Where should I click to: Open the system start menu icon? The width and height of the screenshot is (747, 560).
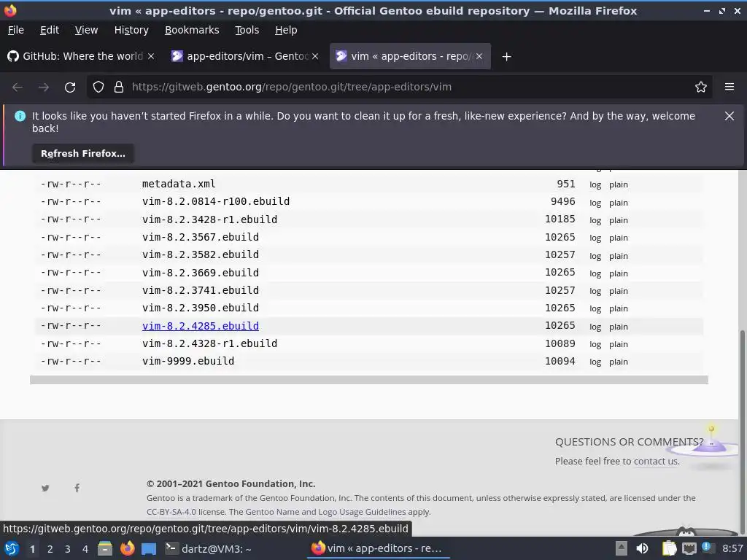[x=12, y=548]
